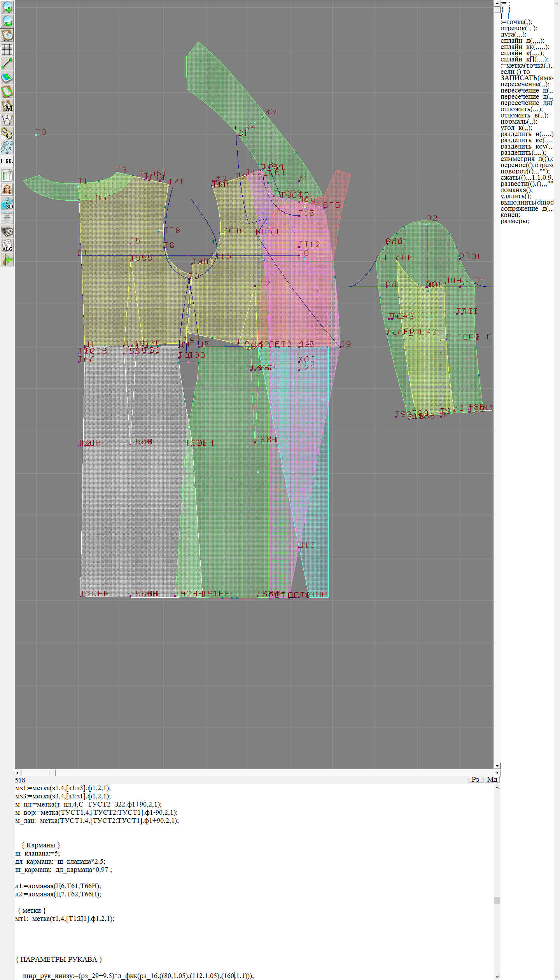Click the horizontal scrollbar left arrow
This screenshot has width=560, height=980.
[17, 773]
